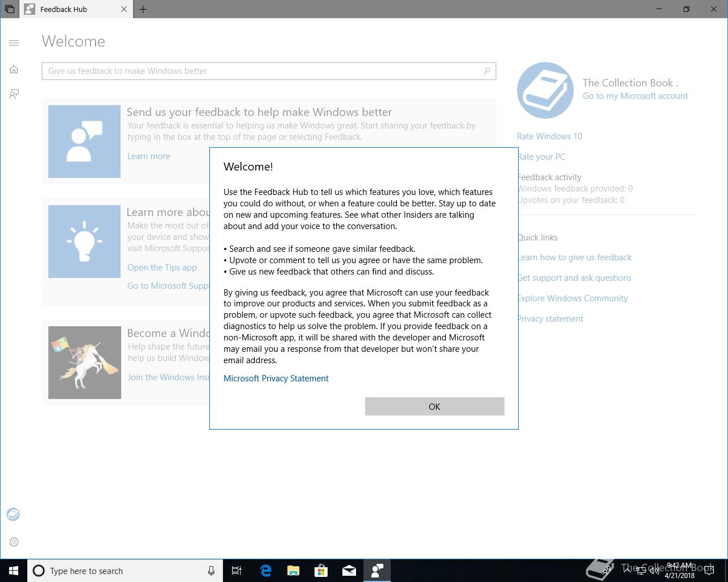
Task: Open Learn how to give us feedback
Action: (574, 257)
